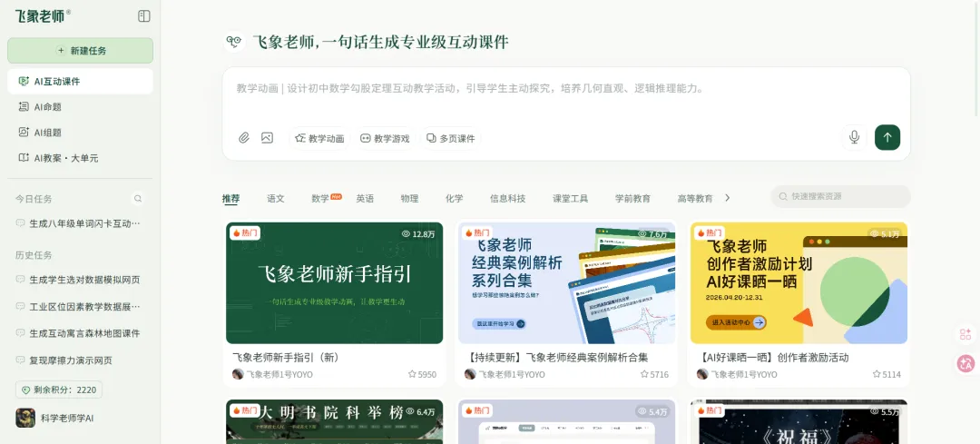This screenshot has height=444, width=980.
Task: Open history task 复现摩擦力演示网页
Action: click(x=80, y=360)
